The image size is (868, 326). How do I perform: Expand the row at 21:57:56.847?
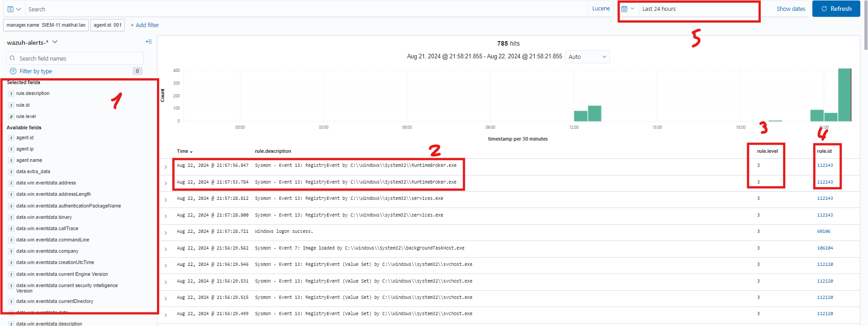click(166, 167)
